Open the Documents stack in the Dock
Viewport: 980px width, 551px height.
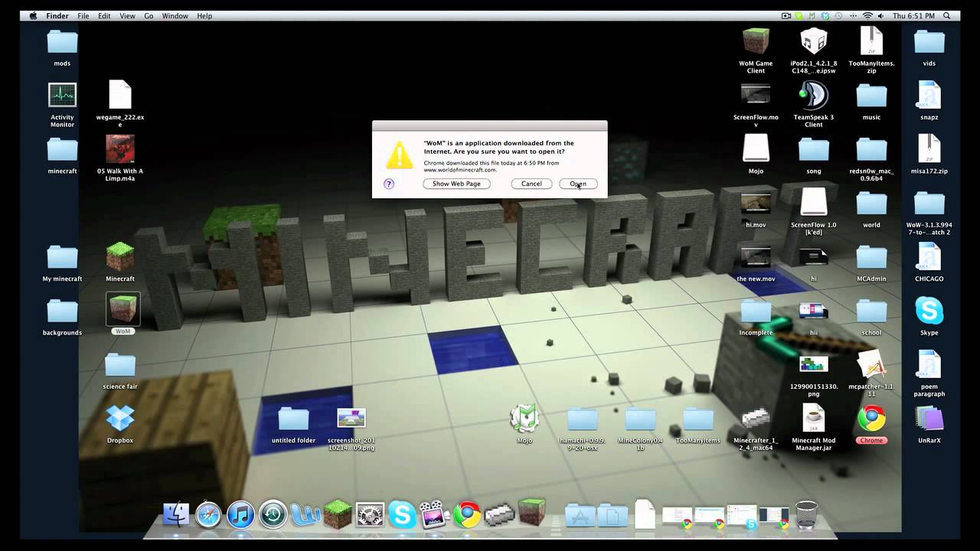612,514
